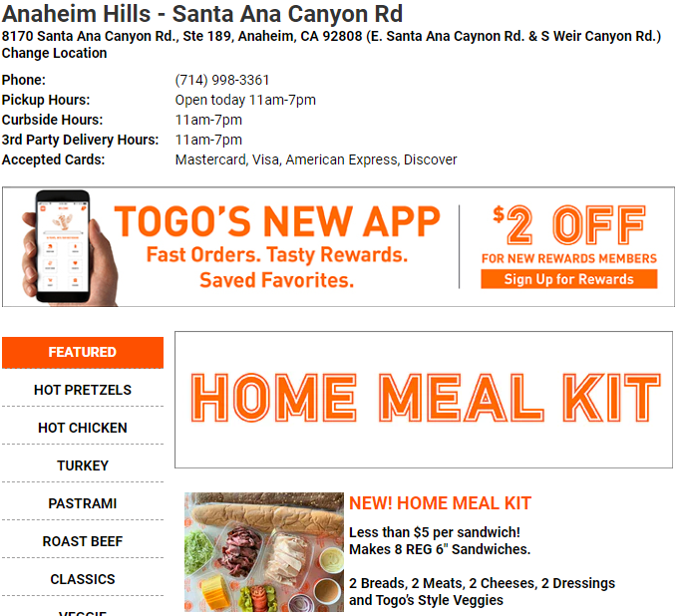Screen dimensions: 682x616
Task: Click the Home Meal Kit banner image
Action: pos(424,399)
